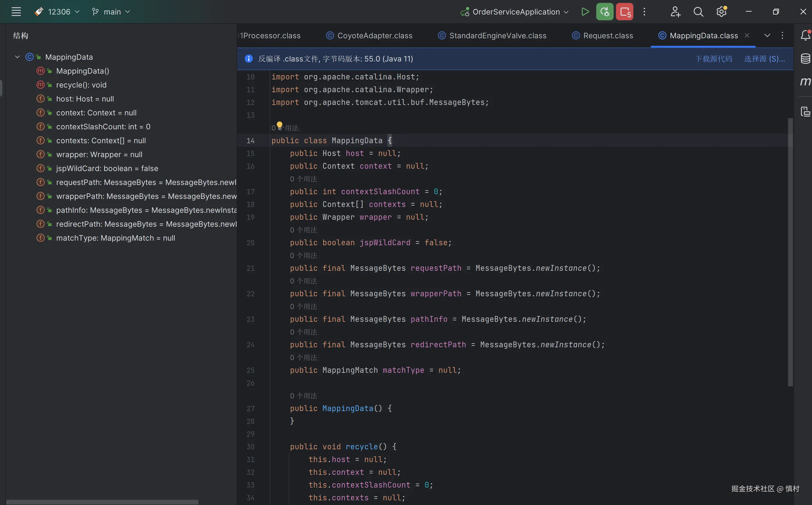Screen dimensions: 812x505
Task: Click the 选择源 (S)... link
Action: (x=764, y=59)
